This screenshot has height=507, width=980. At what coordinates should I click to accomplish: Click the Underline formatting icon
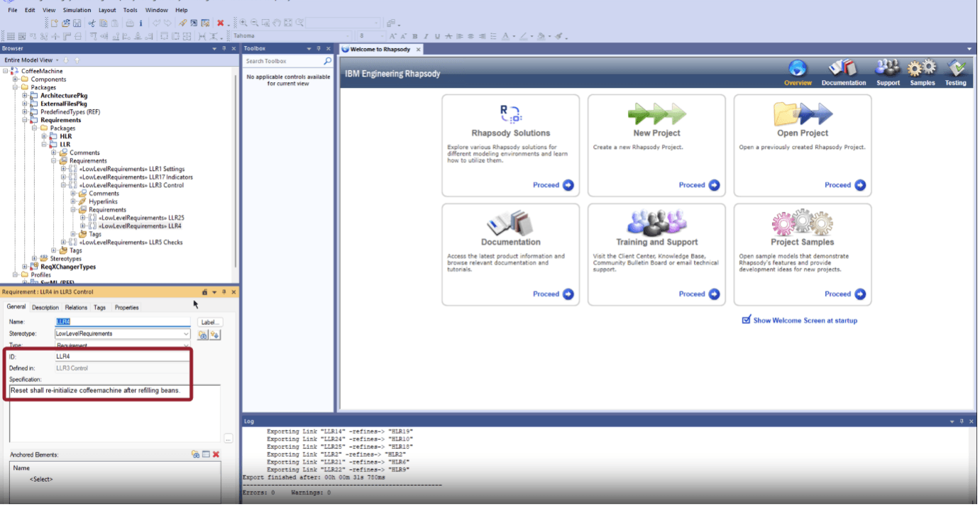437,36
